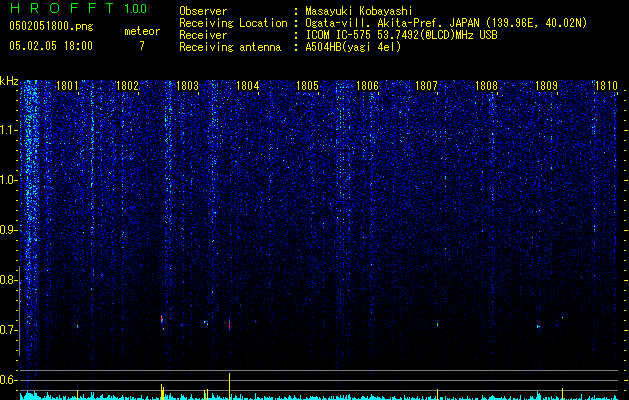
Task: Click the red meteor echo below 1804
Action: pyautogui.click(x=229, y=325)
